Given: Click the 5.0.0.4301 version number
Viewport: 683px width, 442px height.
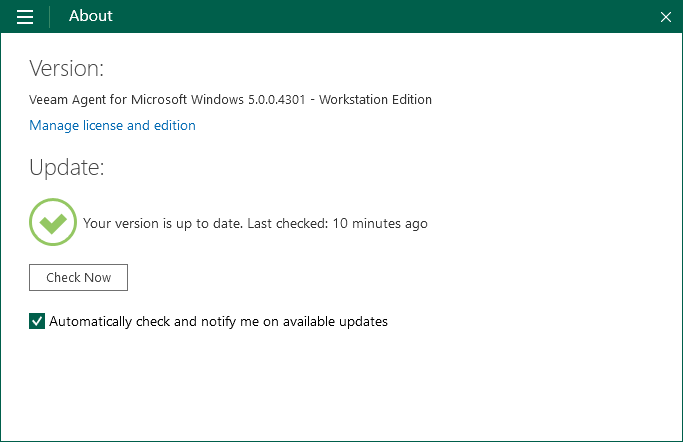Looking at the screenshot, I should pos(277,100).
